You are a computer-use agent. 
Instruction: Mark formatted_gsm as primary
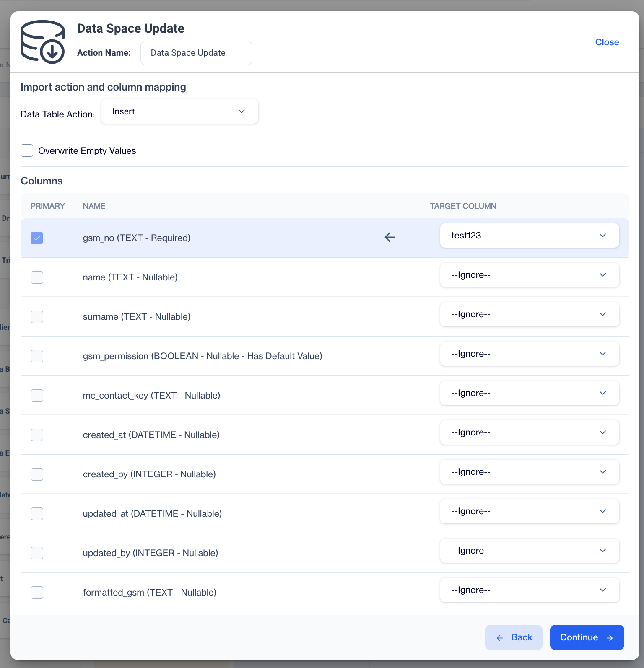(37, 593)
